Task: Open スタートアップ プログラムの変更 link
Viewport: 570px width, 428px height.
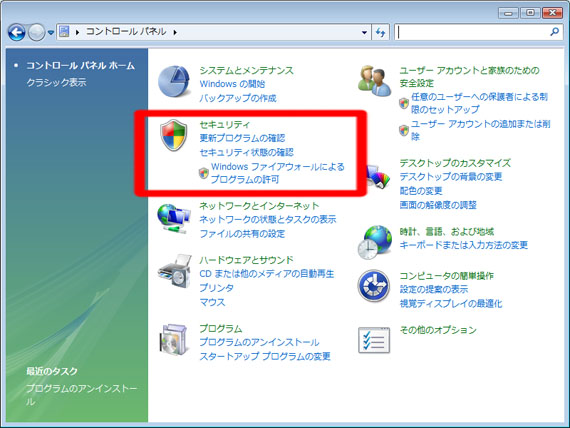Action: [265, 356]
